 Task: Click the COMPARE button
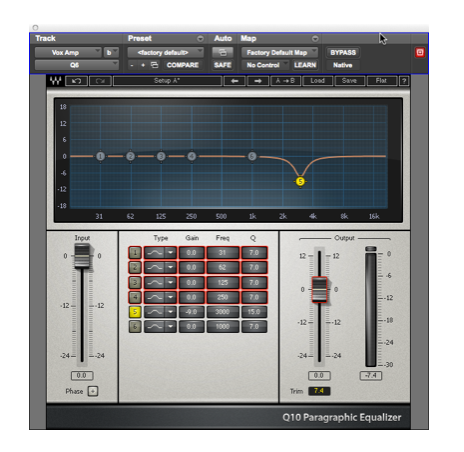tap(183, 65)
